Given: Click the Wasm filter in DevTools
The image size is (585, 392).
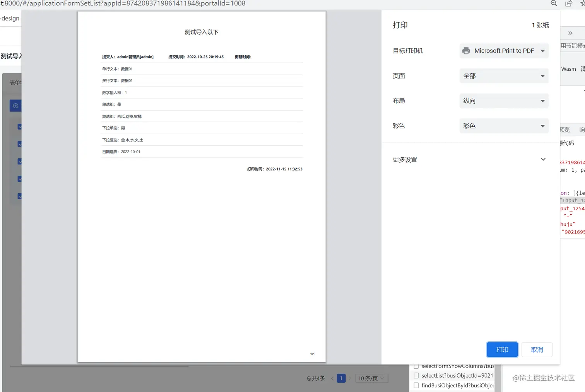Looking at the screenshot, I should pos(568,69).
